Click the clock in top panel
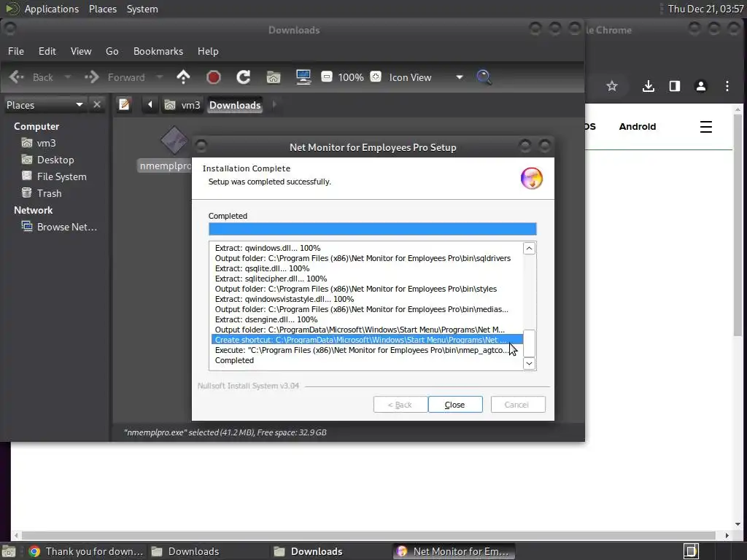This screenshot has height=560, width=747. point(705,9)
